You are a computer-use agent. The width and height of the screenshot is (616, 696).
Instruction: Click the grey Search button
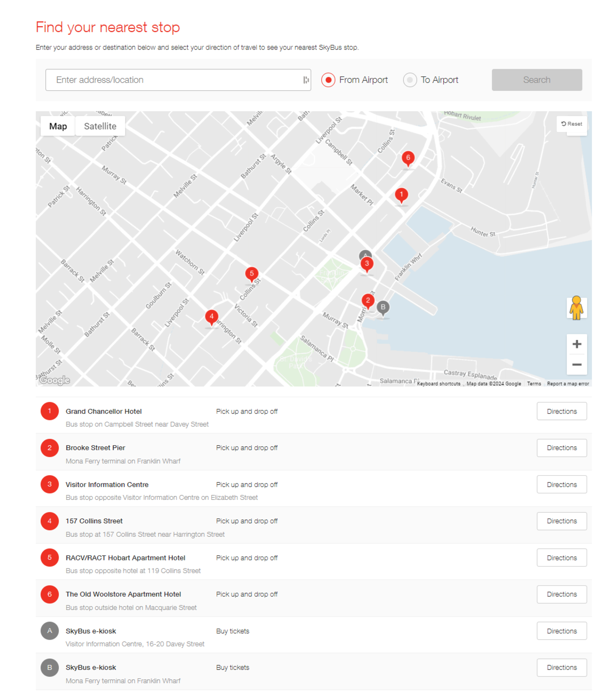point(537,80)
